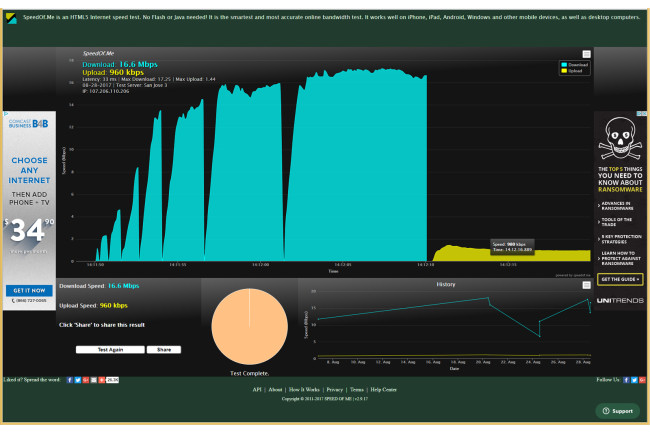Screen dimensions: 650x433
Task: Click Get The Guide on ransomware ad
Action: coord(620,279)
